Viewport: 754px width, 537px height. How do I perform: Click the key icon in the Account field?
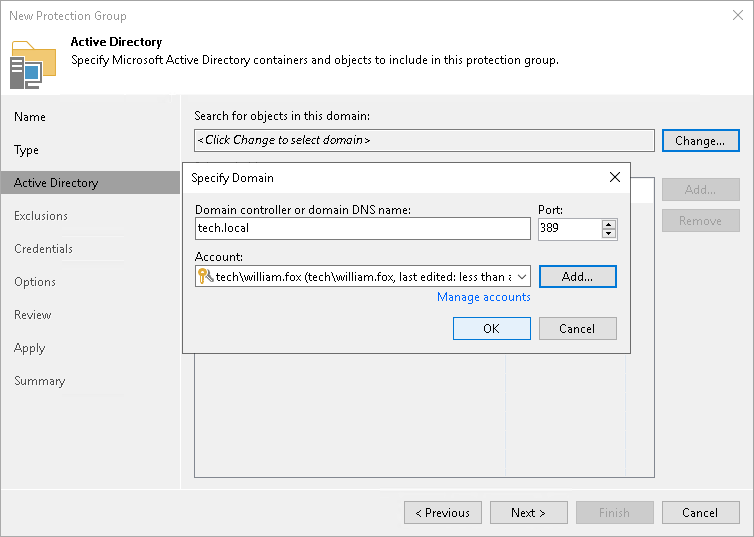tap(205, 277)
